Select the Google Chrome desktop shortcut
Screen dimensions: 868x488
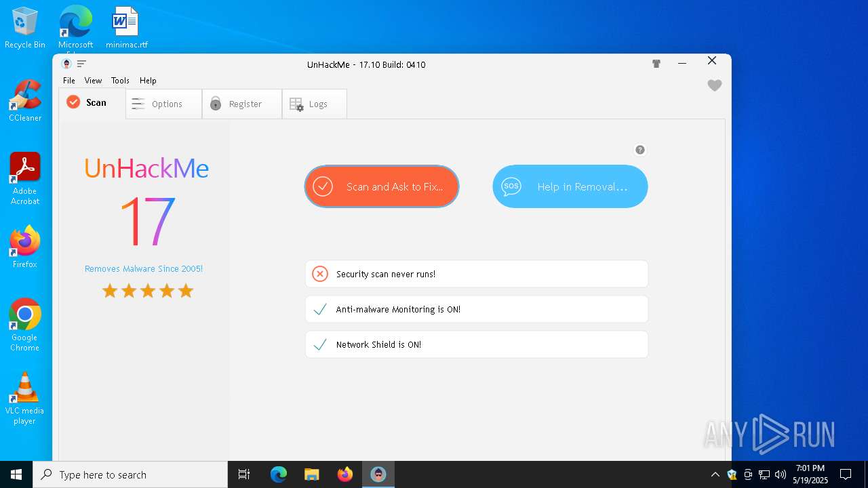tap(25, 325)
